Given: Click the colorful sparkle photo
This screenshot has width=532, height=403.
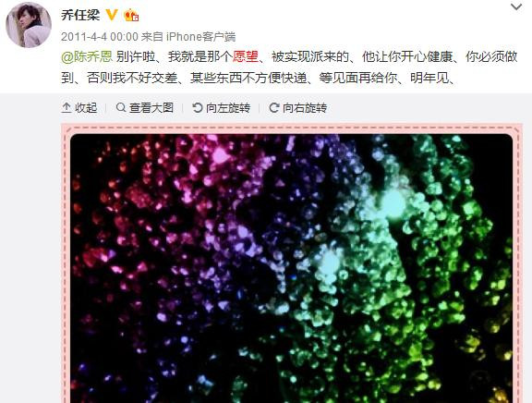Looking at the screenshot, I should pos(292,269).
